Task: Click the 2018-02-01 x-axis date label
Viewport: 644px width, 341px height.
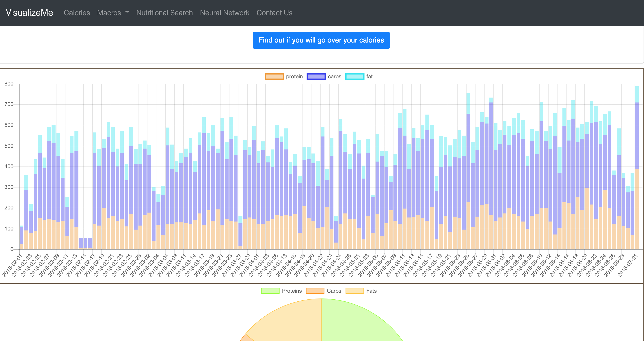Action: tap(12, 265)
